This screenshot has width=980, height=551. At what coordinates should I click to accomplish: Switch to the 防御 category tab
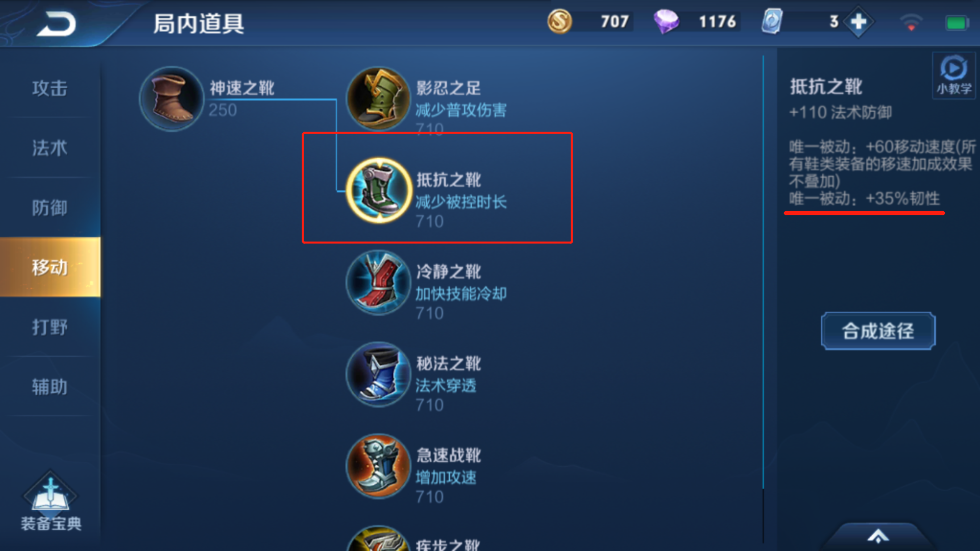click(x=50, y=208)
